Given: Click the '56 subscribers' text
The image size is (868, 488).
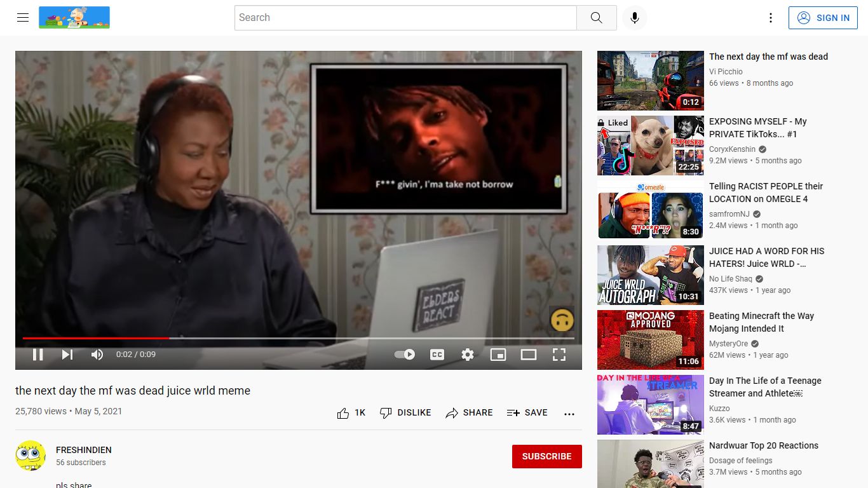Looking at the screenshot, I should (81, 463).
